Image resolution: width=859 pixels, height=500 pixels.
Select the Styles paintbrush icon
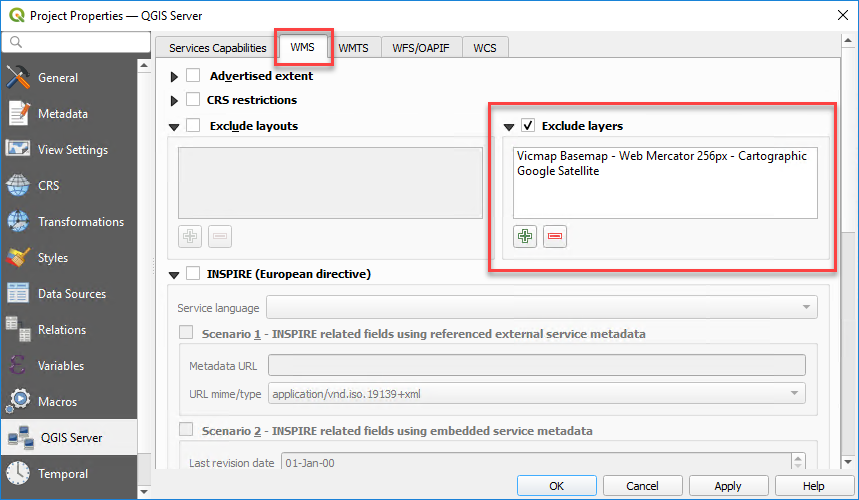[x=18, y=257]
